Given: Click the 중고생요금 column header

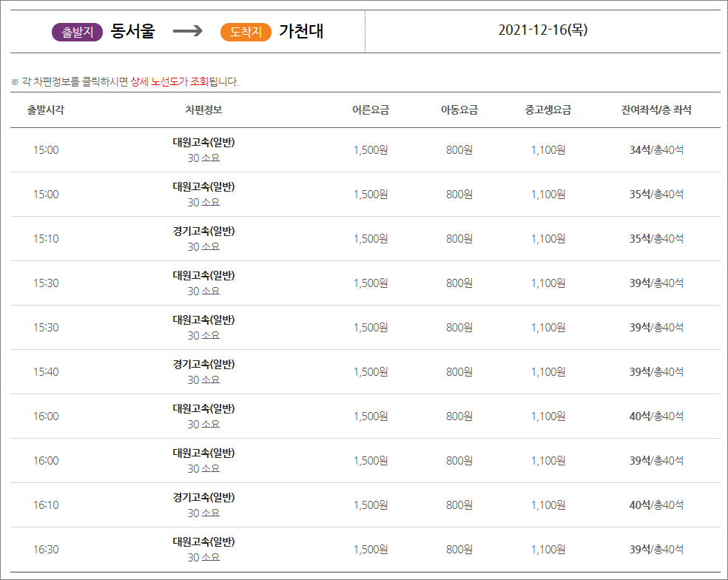Looking at the screenshot, I should [x=546, y=109].
